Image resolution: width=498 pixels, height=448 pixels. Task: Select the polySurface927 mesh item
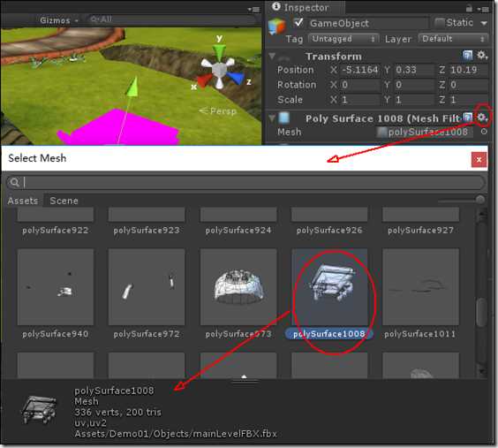[421, 222]
